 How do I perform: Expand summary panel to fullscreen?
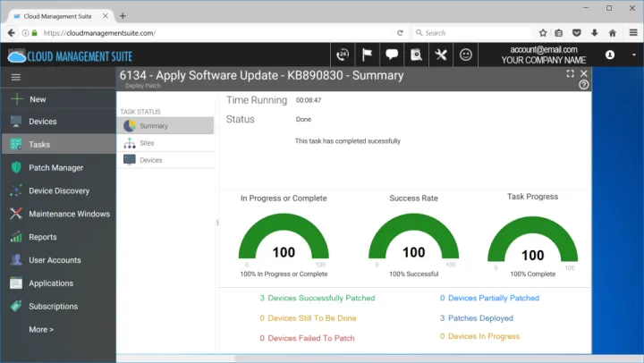click(570, 73)
